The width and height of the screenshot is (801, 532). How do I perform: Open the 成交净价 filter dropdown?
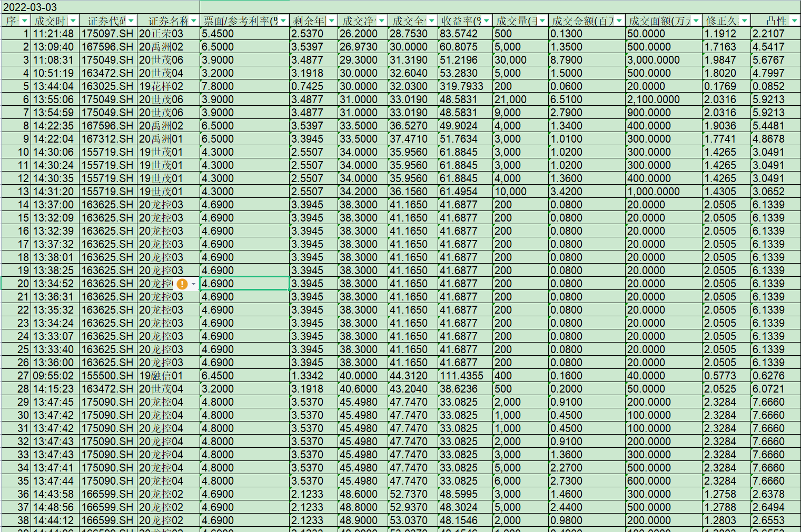click(x=381, y=21)
